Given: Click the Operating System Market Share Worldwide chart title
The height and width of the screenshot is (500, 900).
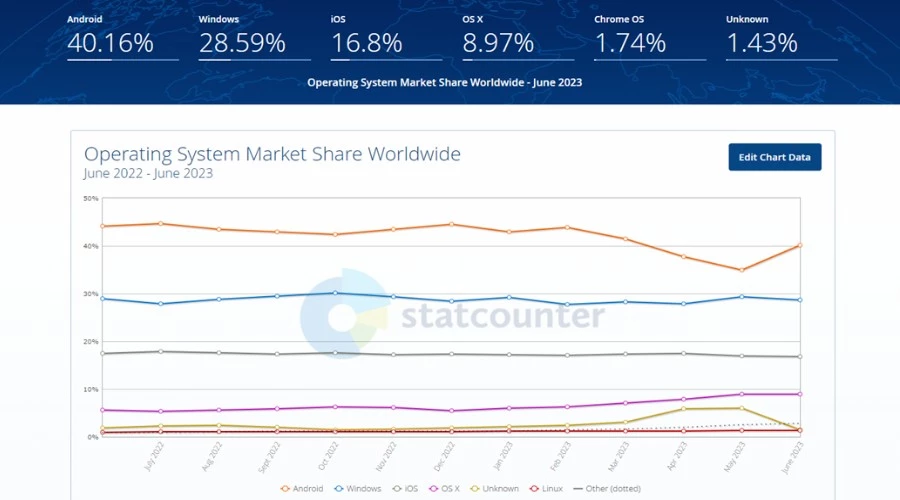Looking at the screenshot, I should (x=272, y=154).
